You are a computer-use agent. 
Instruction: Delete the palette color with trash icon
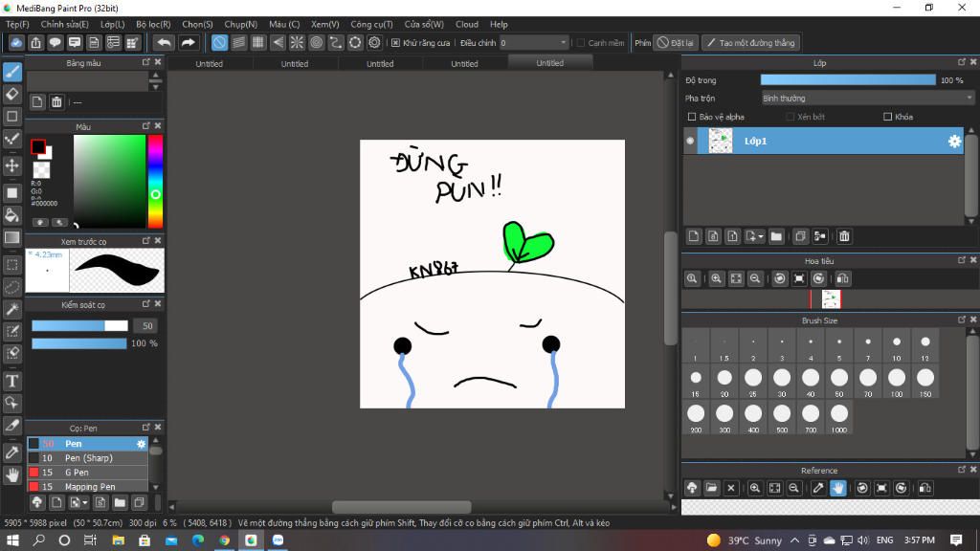coord(56,101)
